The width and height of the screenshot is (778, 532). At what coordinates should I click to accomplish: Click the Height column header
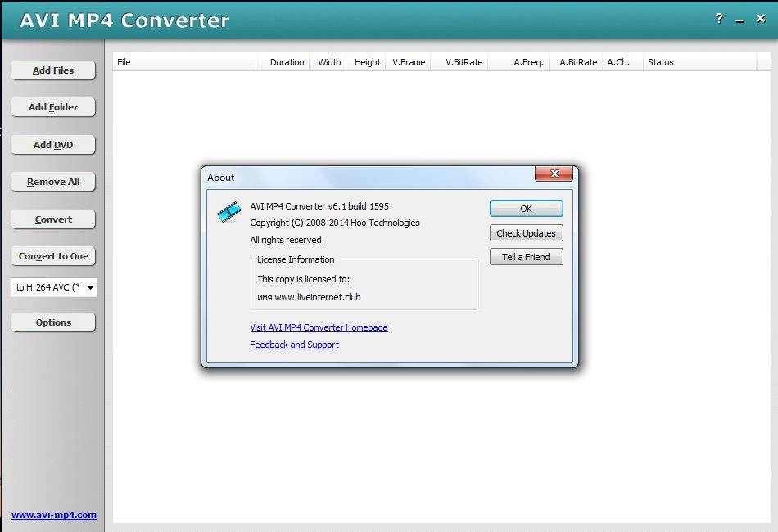pyautogui.click(x=366, y=62)
